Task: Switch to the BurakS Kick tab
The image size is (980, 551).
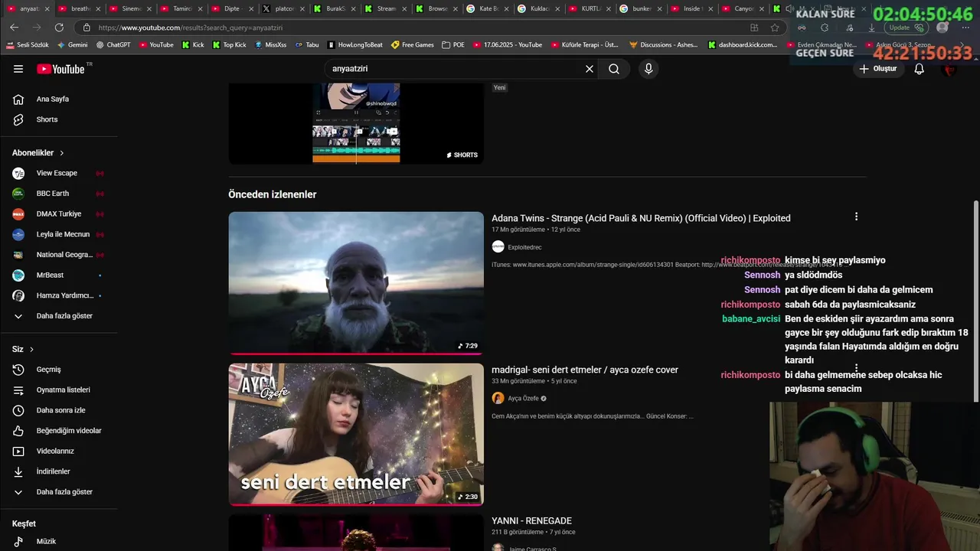Action: click(334, 8)
